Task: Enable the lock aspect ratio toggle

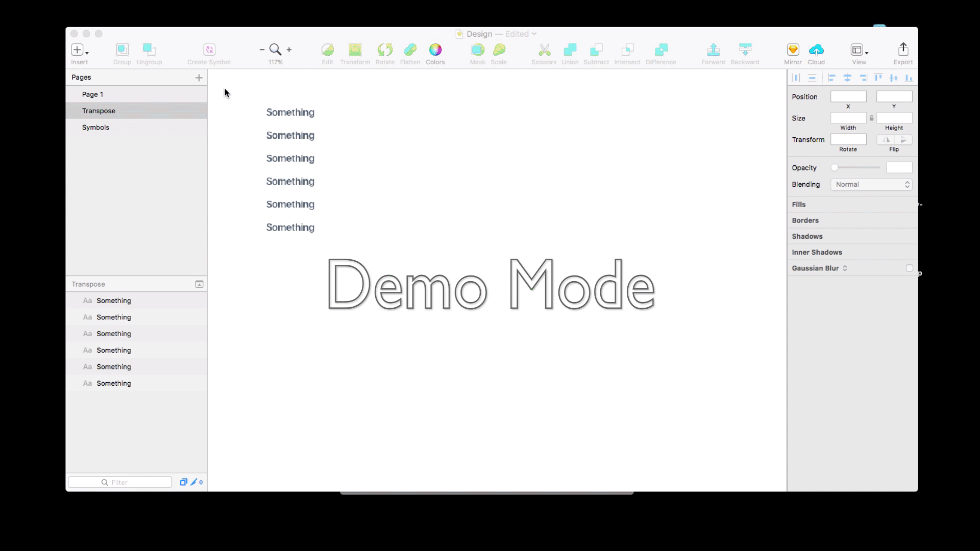Action: (x=872, y=118)
